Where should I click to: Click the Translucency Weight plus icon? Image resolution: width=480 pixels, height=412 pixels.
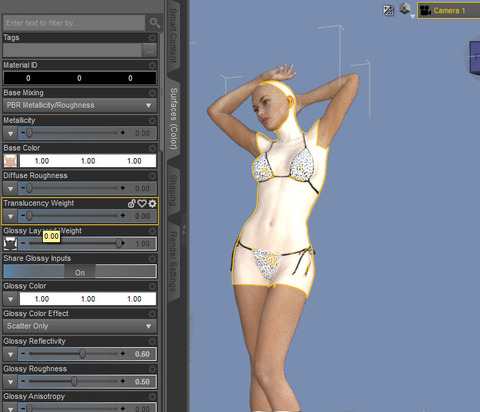123,216
